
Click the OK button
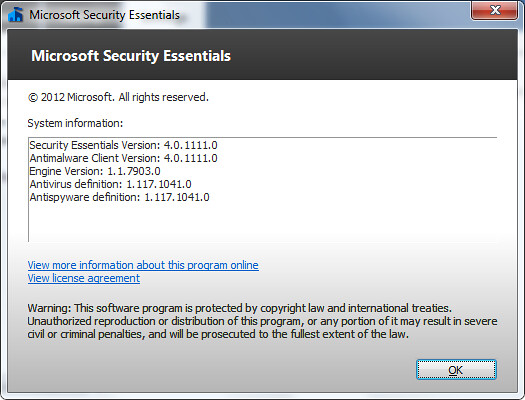pos(456,370)
